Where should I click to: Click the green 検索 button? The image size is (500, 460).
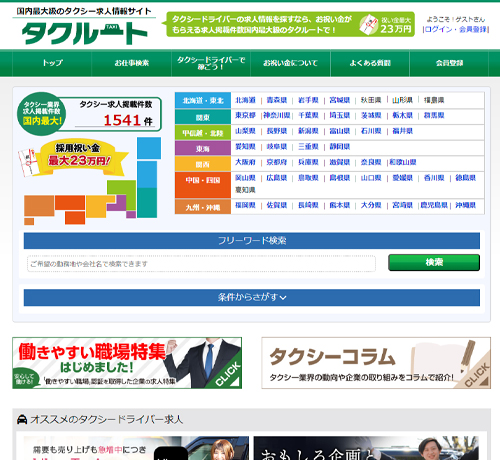point(434,263)
